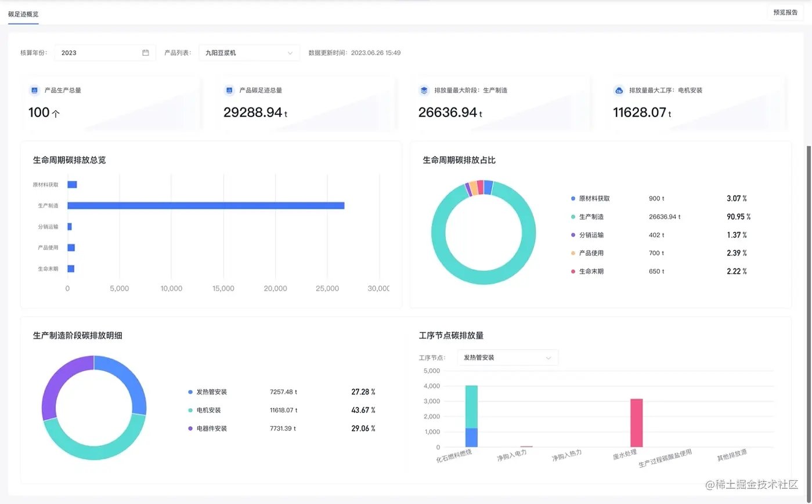Click the calendar icon in year field
This screenshot has width=812, height=504.
(x=146, y=53)
